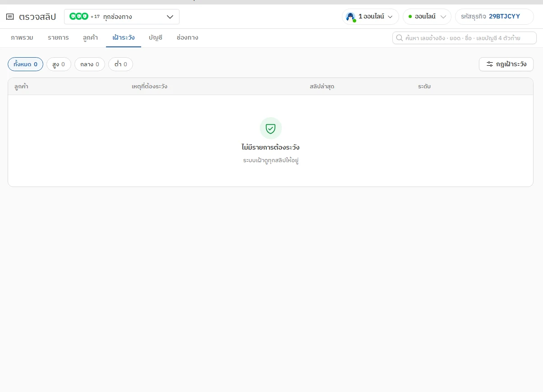Open the รายการ tab
The width and height of the screenshot is (543, 392).
tap(58, 38)
